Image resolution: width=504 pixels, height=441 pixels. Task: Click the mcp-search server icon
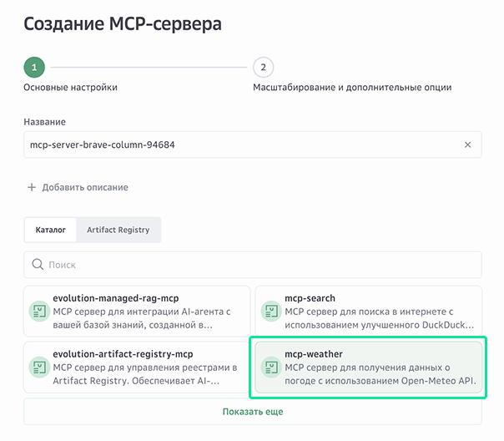[x=270, y=311]
